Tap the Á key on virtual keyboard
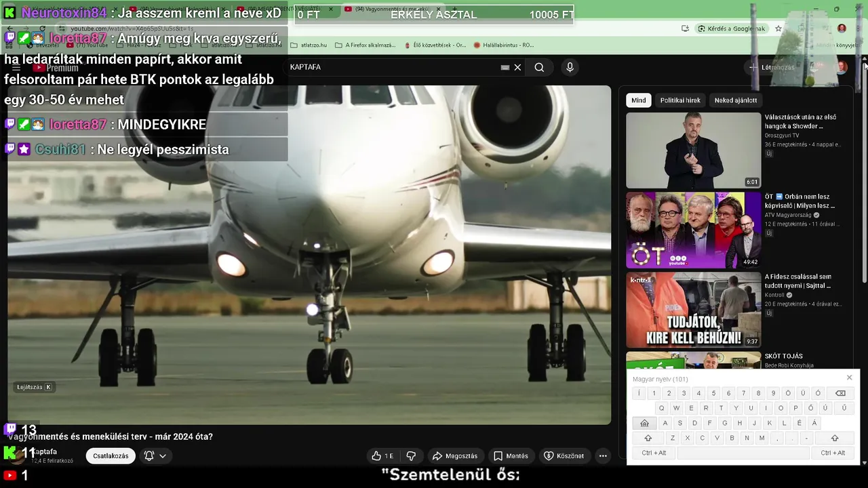 (814, 423)
